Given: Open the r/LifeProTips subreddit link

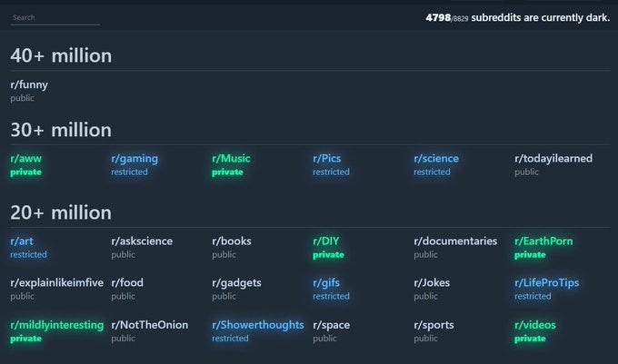Looking at the screenshot, I should [x=547, y=283].
